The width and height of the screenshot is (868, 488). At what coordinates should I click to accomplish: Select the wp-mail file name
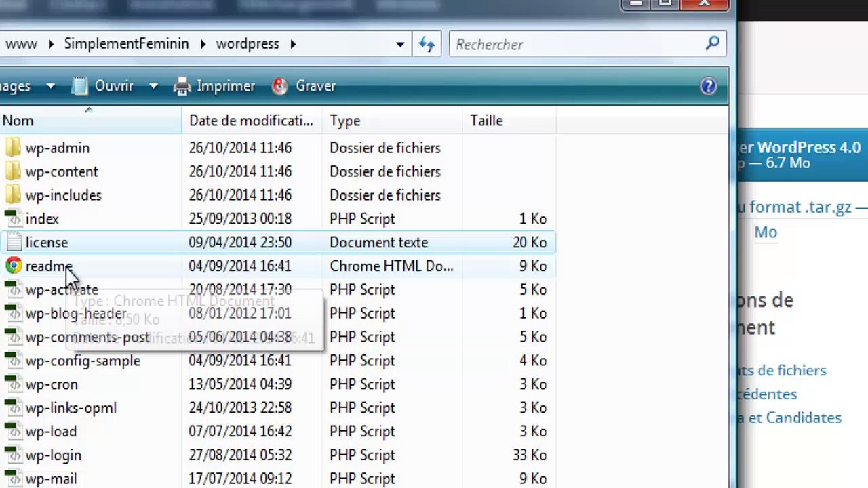(51, 479)
